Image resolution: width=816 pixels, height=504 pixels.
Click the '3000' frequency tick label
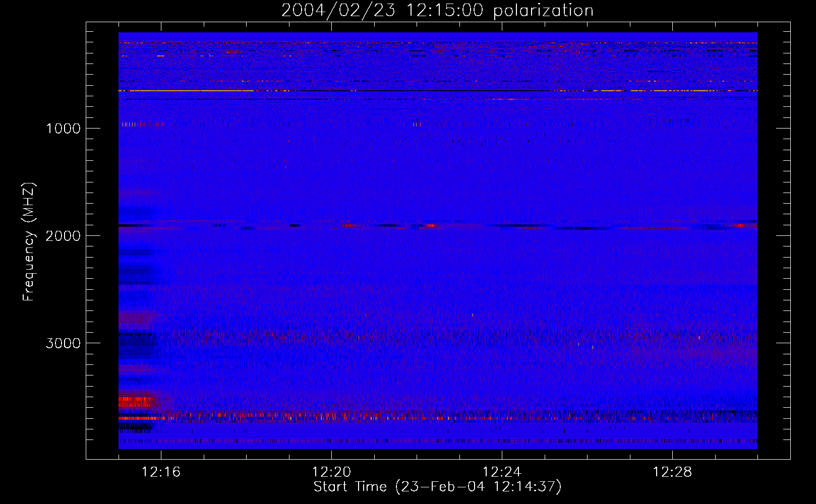(63, 343)
